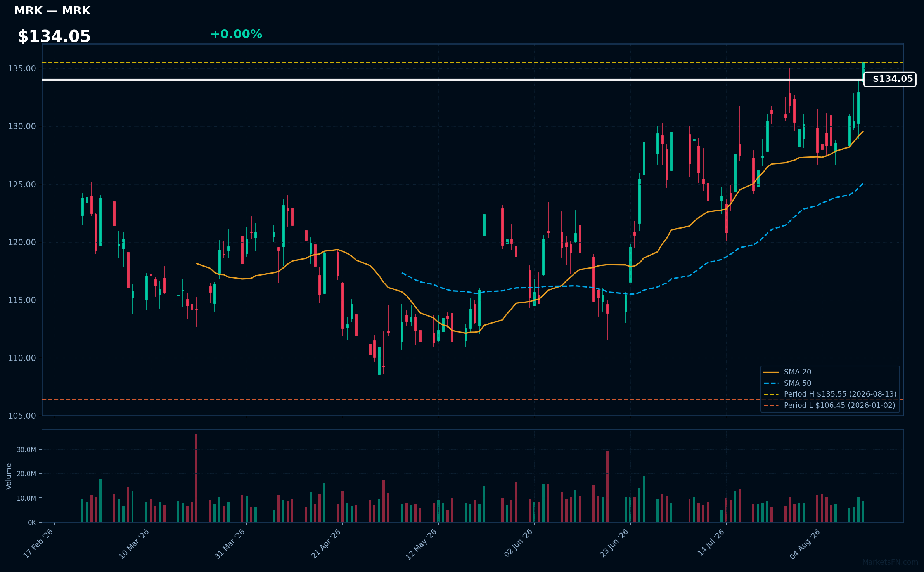The height and width of the screenshot is (572, 924).
Task: Click the Volume axis title
Action: point(9,476)
